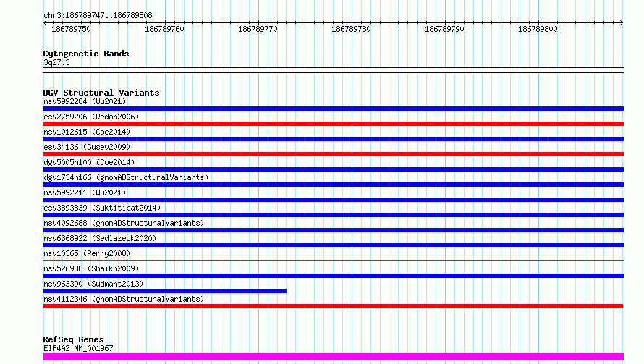644x364 pixels.
Task: Click the blue bar under nsv6368922 (Sedlazeck2020)
Action: (x=333, y=245)
